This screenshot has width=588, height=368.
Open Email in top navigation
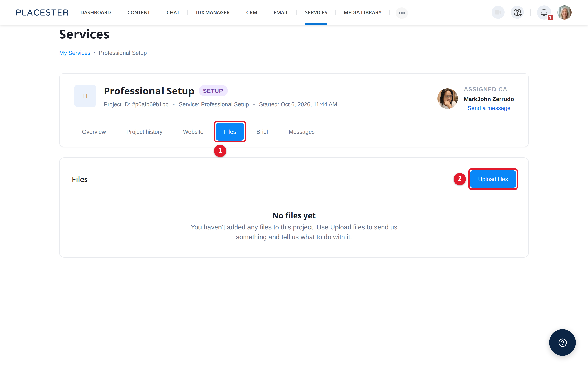coord(281,12)
